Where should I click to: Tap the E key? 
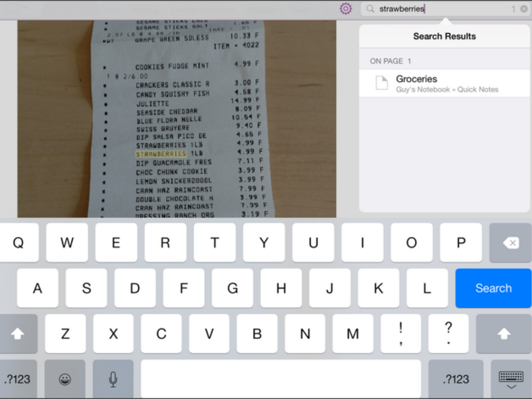tap(116, 243)
